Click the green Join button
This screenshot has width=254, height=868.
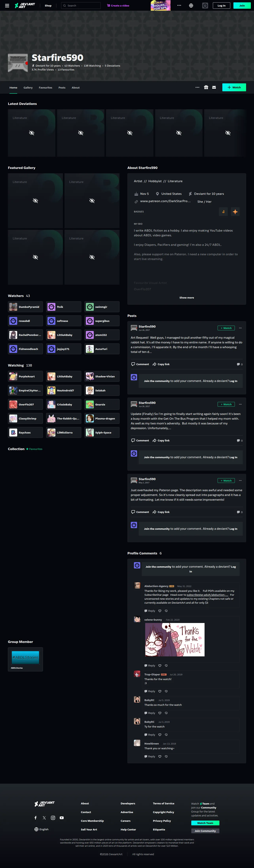(242, 5)
